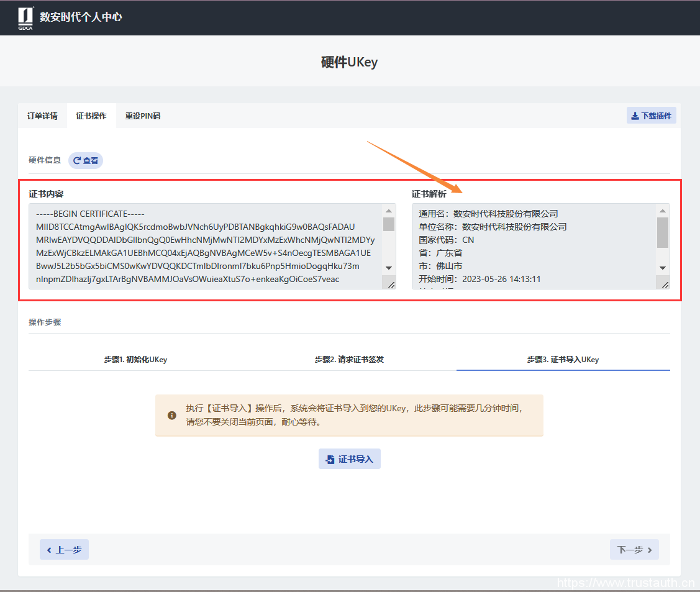Click the 开始时间 2023-05-26 14:13:11 line
700x592 pixels.
click(480, 279)
